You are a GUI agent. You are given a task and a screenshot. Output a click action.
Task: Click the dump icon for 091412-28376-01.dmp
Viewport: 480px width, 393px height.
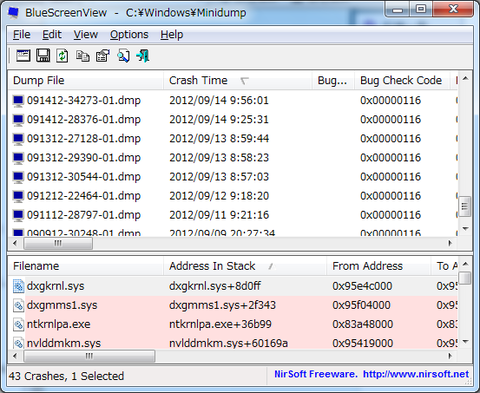pos(18,119)
